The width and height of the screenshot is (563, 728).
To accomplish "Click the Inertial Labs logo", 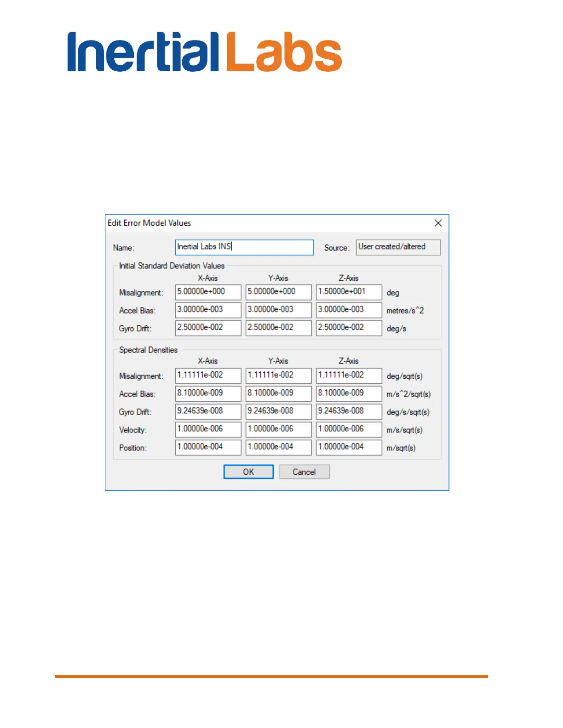I will point(205,51).
